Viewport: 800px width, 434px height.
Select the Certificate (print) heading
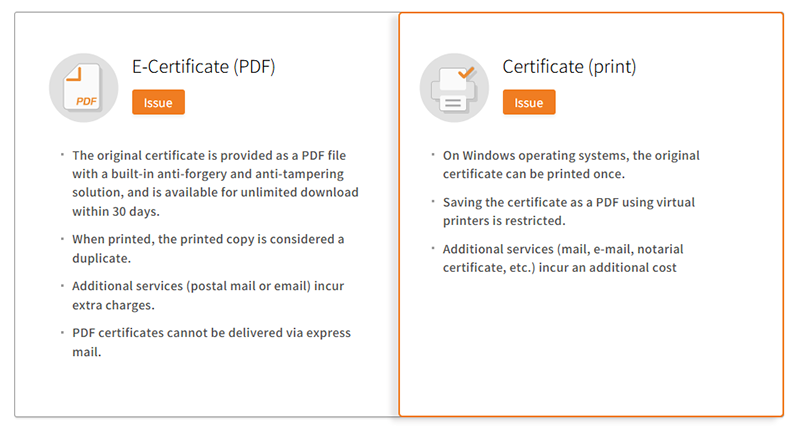coord(569,67)
